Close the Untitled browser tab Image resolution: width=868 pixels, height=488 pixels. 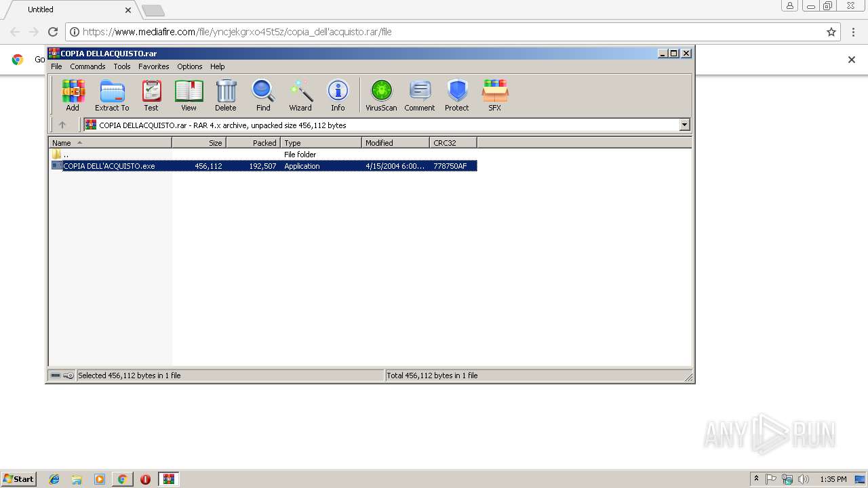click(128, 9)
